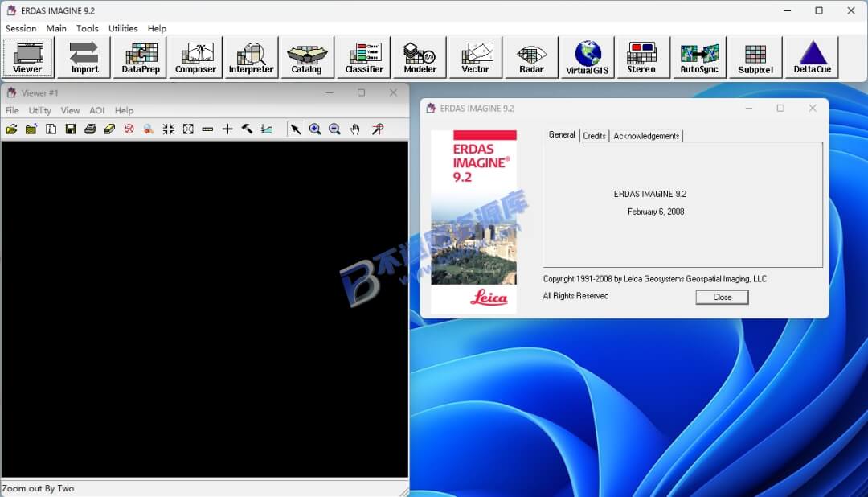Open the Session menu
This screenshot has width=868, height=497.
21,28
